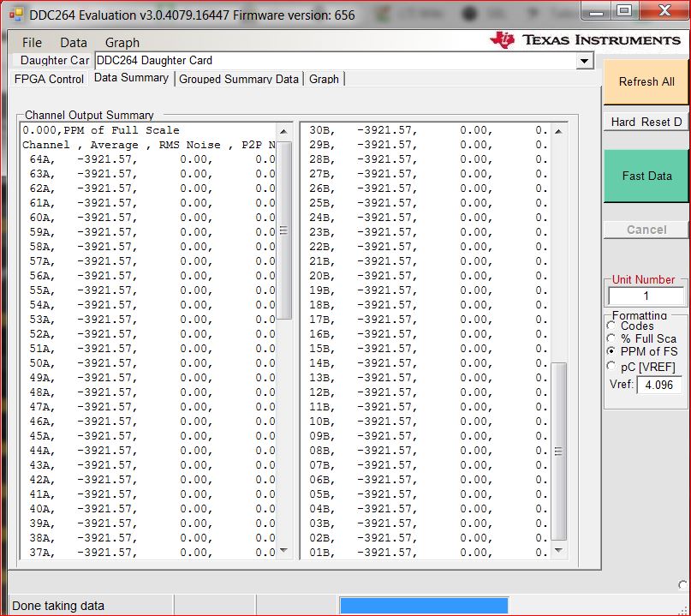Click the grayed Cancel button
Image resolution: width=691 pixels, height=616 pixels.
646,230
